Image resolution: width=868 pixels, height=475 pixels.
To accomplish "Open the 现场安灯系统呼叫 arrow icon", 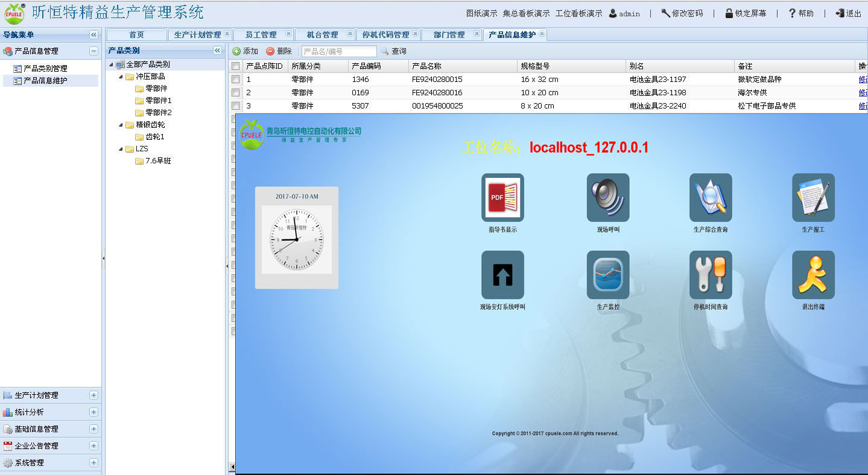I will (502, 275).
